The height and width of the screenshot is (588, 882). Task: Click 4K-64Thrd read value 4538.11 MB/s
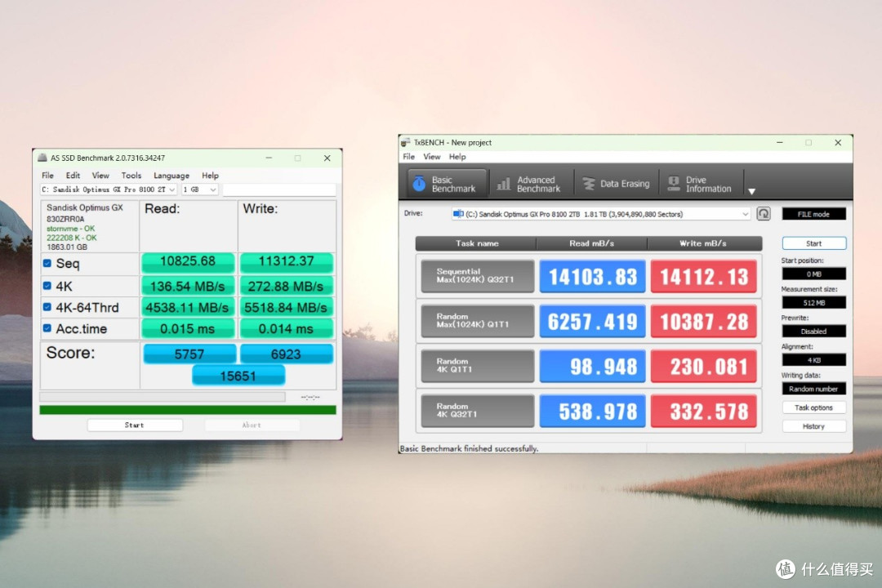pyautogui.click(x=188, y=308)
